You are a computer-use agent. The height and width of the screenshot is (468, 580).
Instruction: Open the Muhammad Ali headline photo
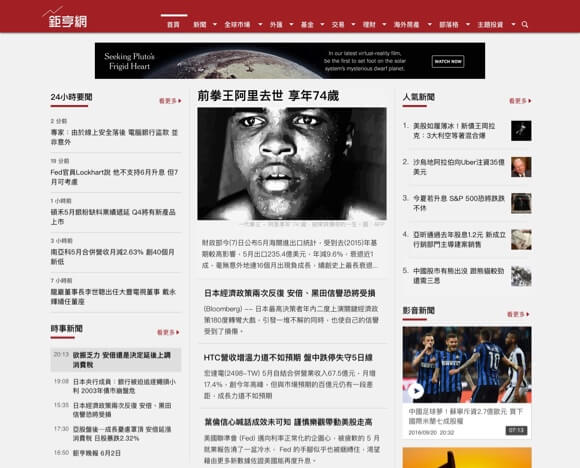pyautogui.click(x=292, y=164)
